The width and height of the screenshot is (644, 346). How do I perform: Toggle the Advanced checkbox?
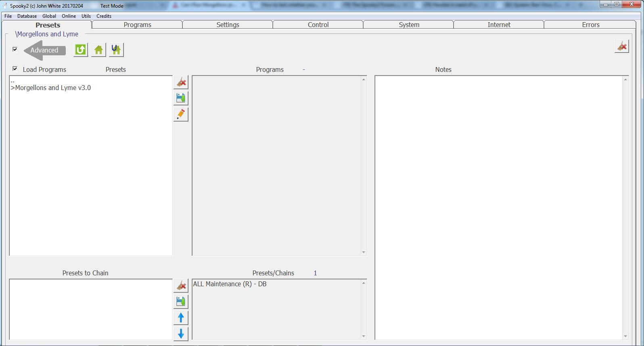click(15, 49)
